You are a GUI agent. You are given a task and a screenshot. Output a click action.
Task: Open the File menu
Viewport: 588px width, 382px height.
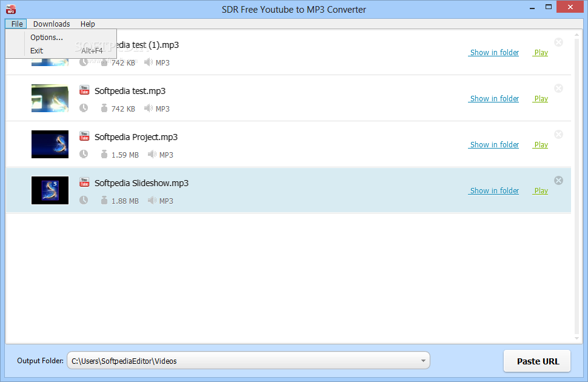pyautogui.click(x=16, y=24)
